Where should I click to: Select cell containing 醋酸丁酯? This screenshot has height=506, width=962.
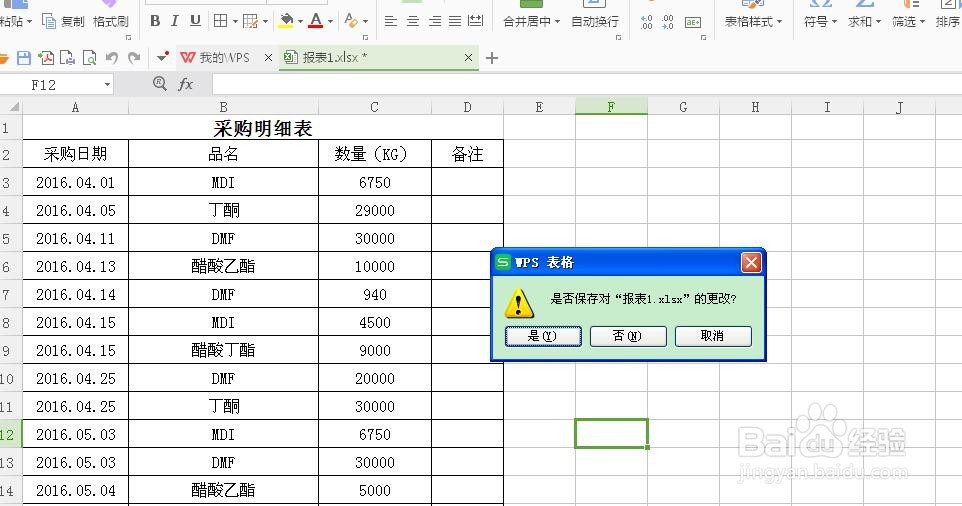coord(223,350)
